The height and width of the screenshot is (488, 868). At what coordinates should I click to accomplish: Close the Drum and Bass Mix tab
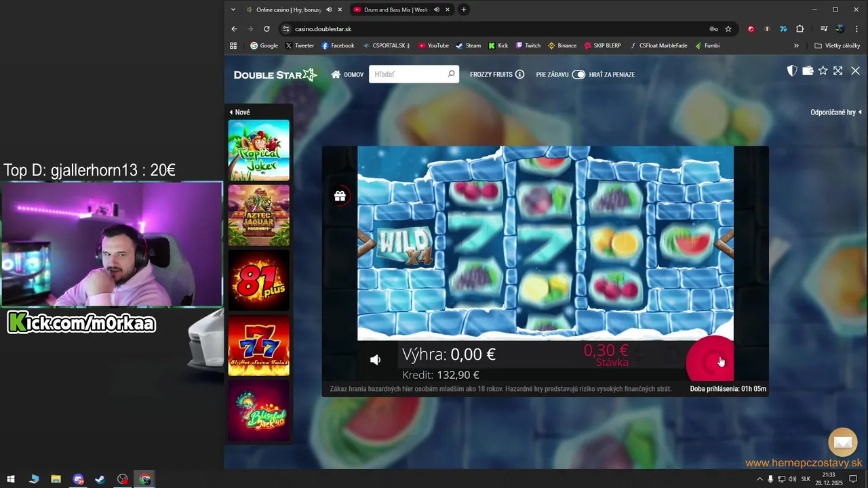pyautogui.click(x=448, y=10)
